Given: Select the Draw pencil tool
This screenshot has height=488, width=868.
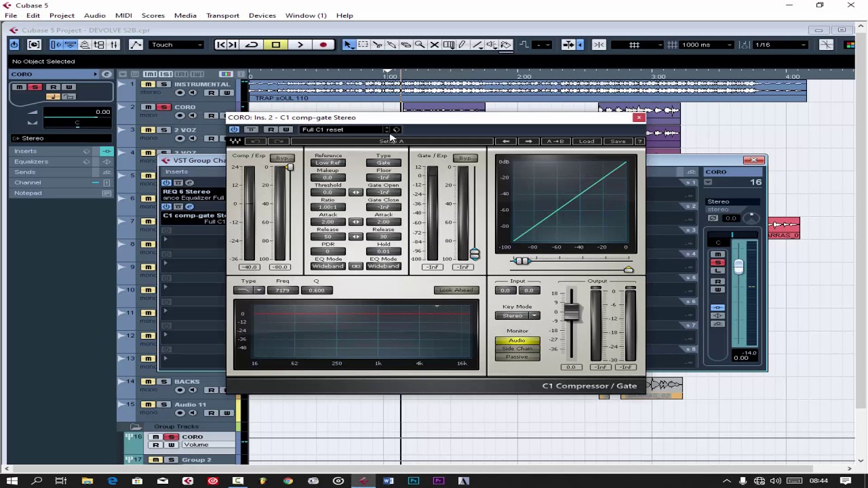Looking at the screenshot, I should pyautogui.click(x=462, y=45).
